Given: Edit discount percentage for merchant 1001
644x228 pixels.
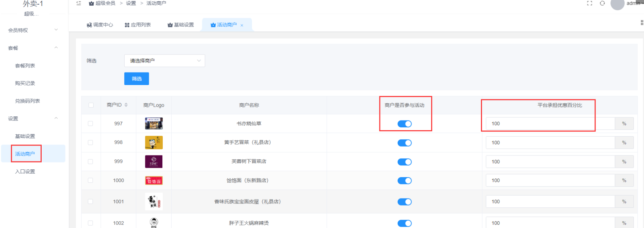Looking at the screenshot, I should [x=550, y=201].
